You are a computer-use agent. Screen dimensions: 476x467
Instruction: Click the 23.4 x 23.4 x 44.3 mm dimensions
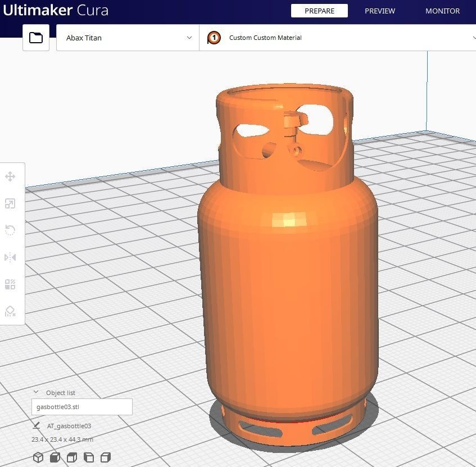pyautogui.click(x=62, y=439)
